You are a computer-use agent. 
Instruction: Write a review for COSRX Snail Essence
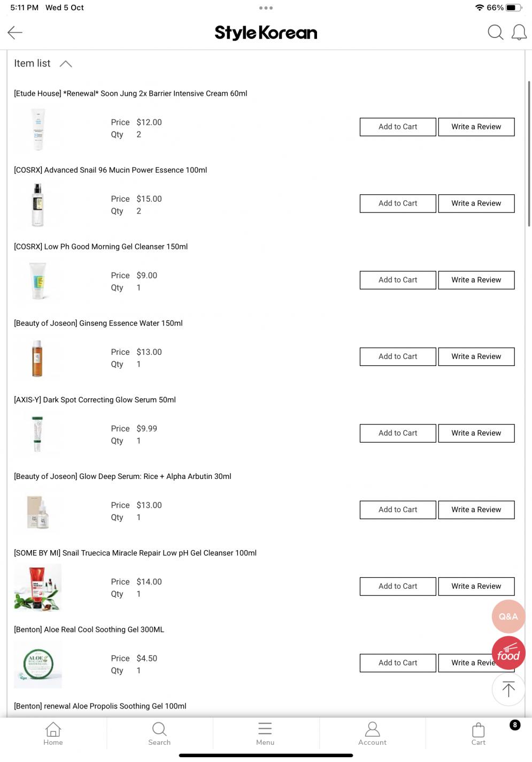[x=476, y=203]
